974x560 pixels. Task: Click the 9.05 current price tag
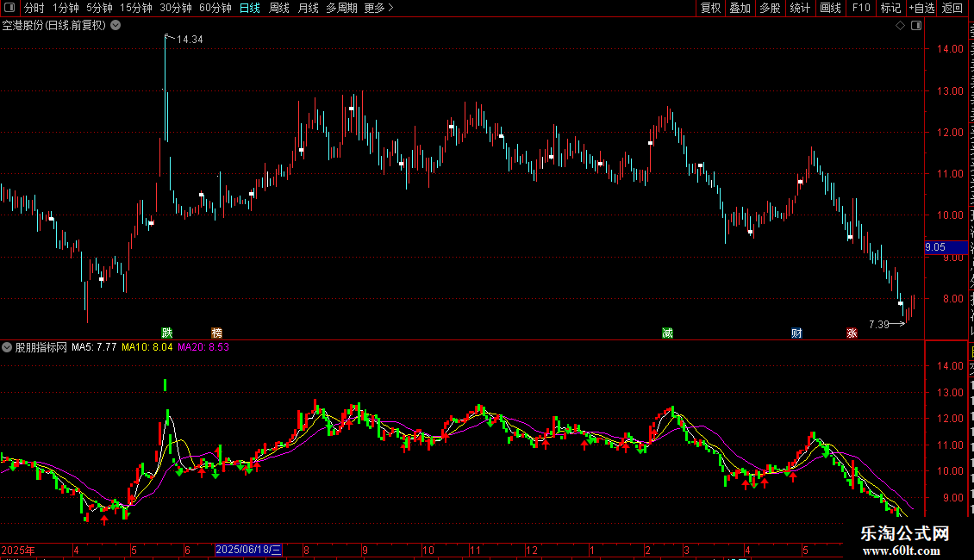[x=946, y=247]
